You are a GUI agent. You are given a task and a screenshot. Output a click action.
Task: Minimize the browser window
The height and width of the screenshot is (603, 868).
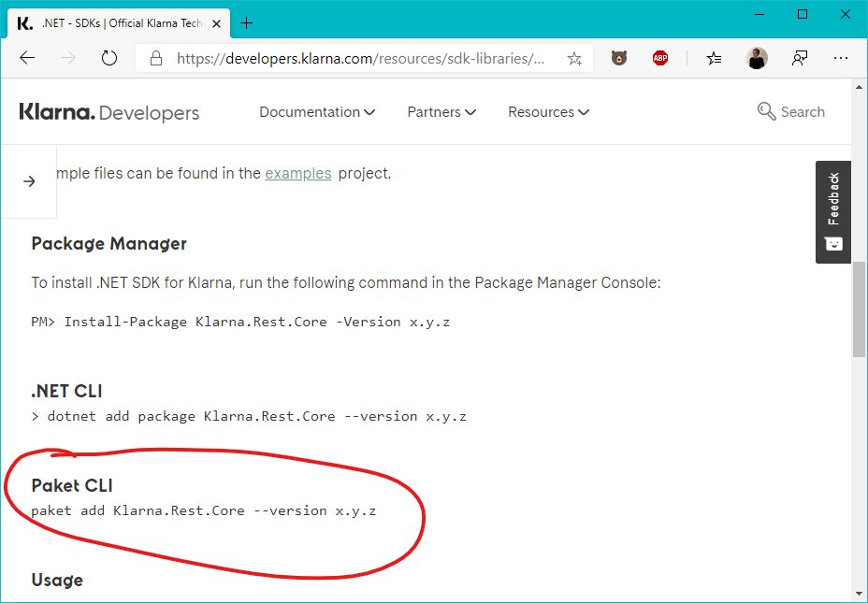pyautogui.click(x=759, y=15)
